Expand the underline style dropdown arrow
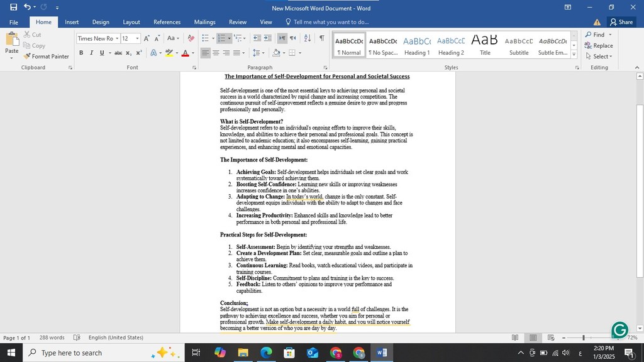 (x=109, y=53)
